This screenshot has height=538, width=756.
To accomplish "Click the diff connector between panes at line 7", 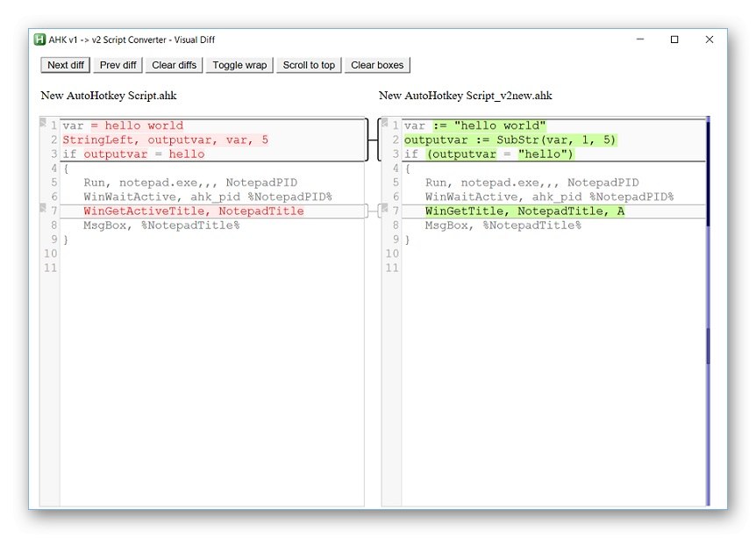I will pos(373,211).
